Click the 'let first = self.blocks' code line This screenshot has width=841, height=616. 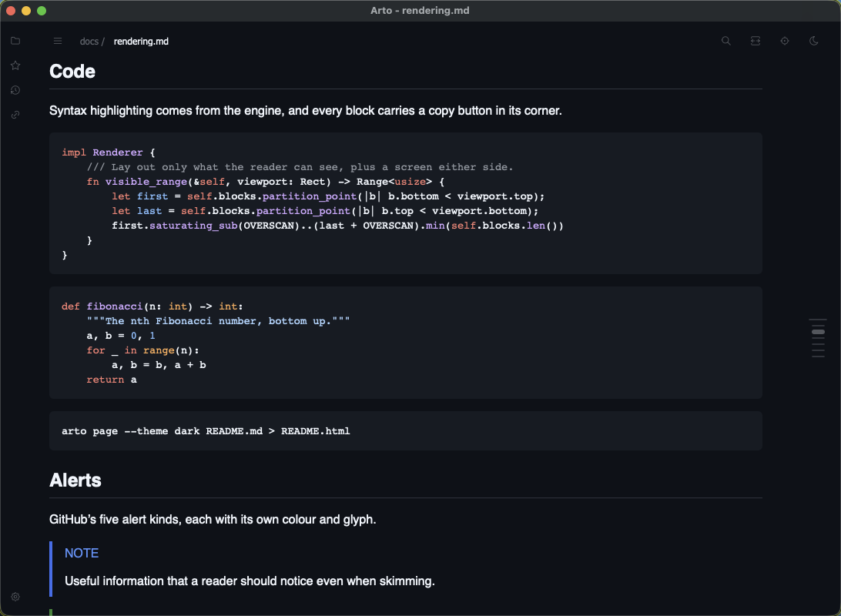pyautogui.click(x=328, y=196)
